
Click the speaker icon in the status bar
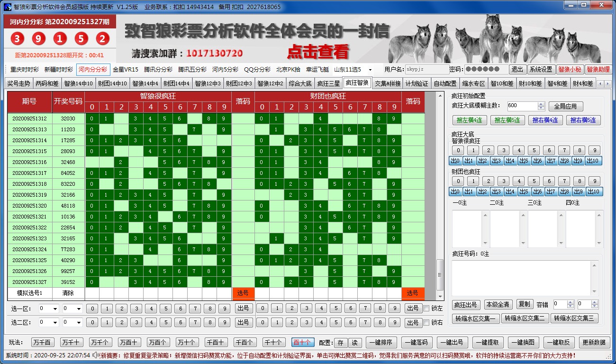tap(95, 355)
